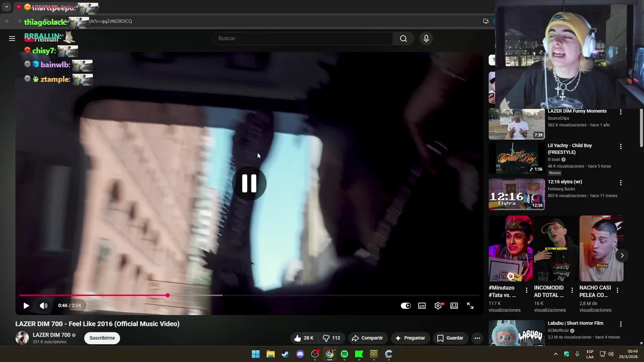Click the Labubu | Short Horror Film title
644x362 pixels.
coord(575,323)
